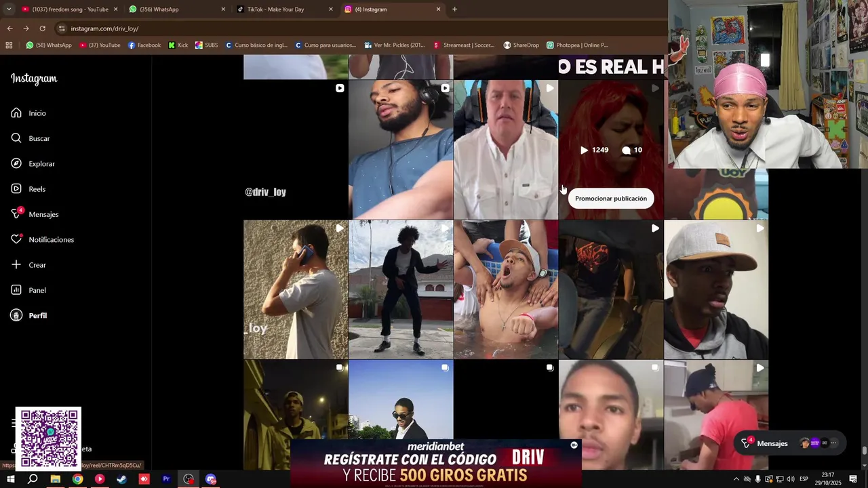Show hidden system tray icons
Screen dimensions: 868x488
736,479
